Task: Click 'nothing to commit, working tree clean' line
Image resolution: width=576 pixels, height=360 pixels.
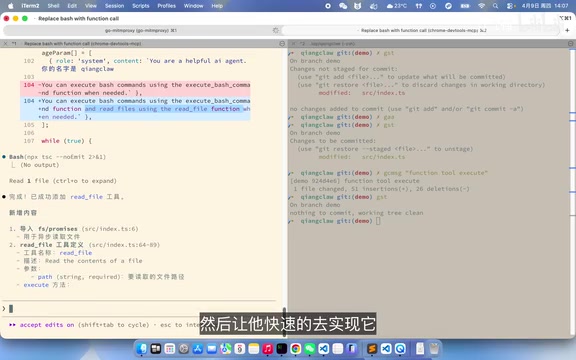Action: (356, 213)
